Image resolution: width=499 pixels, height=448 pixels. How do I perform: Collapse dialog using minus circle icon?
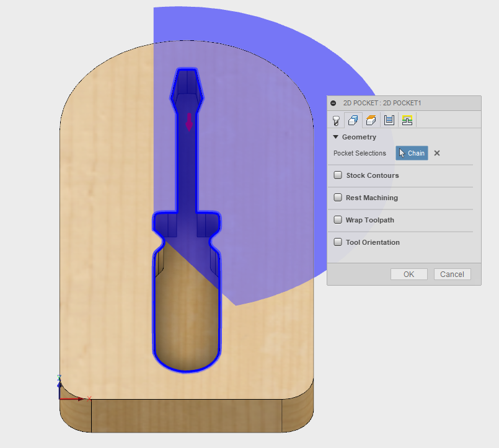pyautogui.click(x=333, y=103)
